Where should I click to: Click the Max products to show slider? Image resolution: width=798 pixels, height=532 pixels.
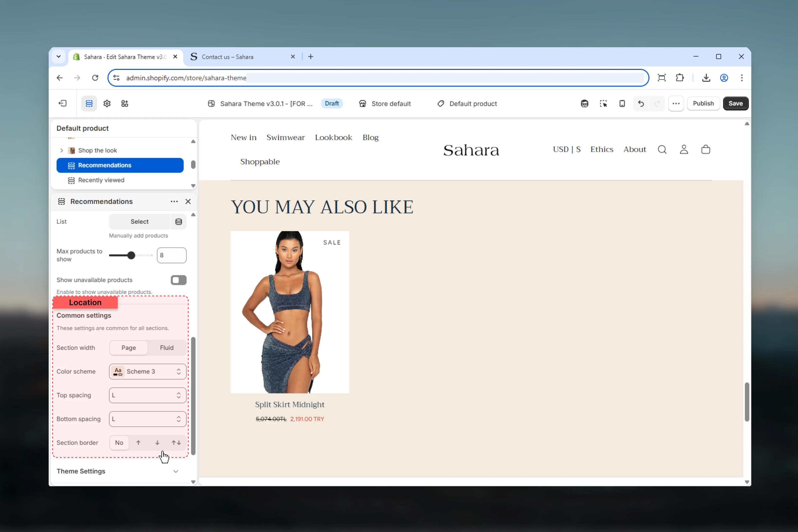(x=131, y=255)
